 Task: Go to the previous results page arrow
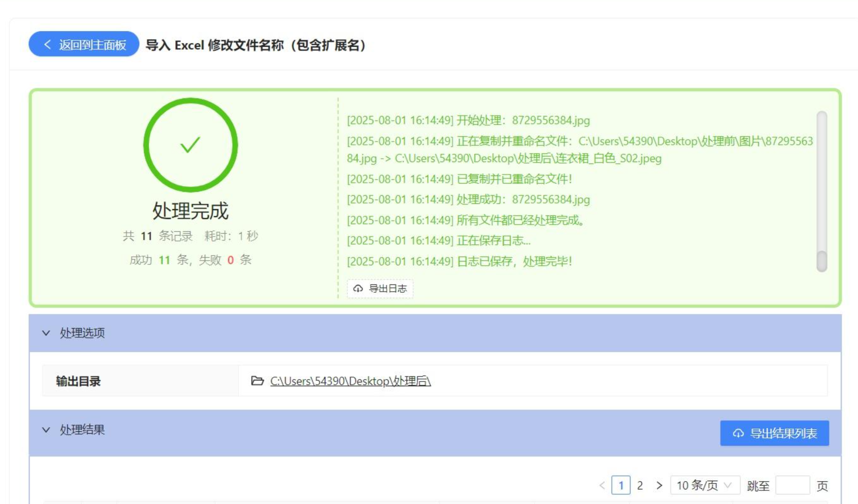602,485
